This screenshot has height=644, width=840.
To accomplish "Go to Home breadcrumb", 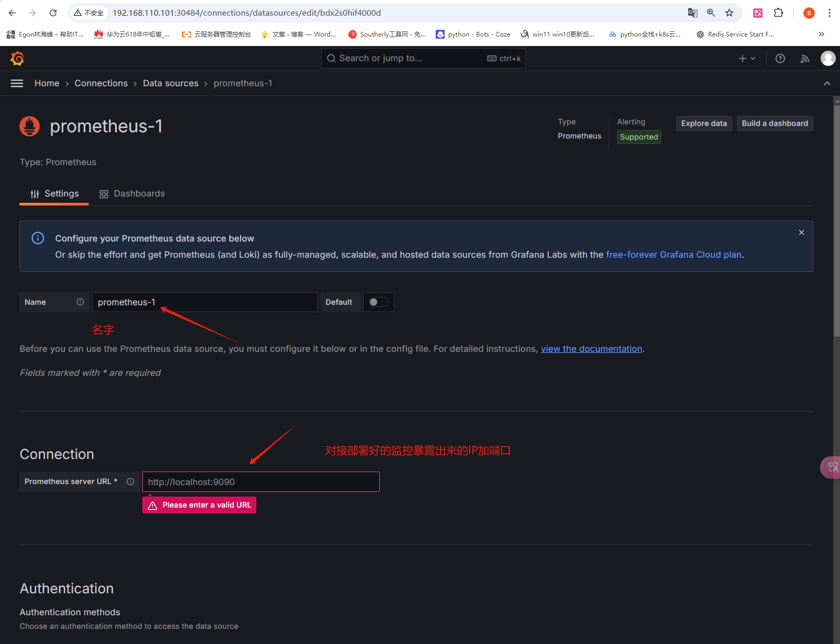I will tap(47, 84).
